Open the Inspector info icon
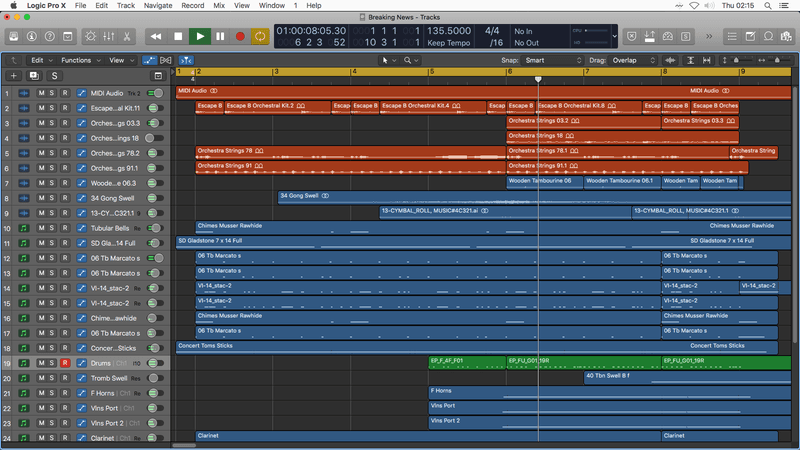The image size is (800, 450). click(x=32, y=36)
